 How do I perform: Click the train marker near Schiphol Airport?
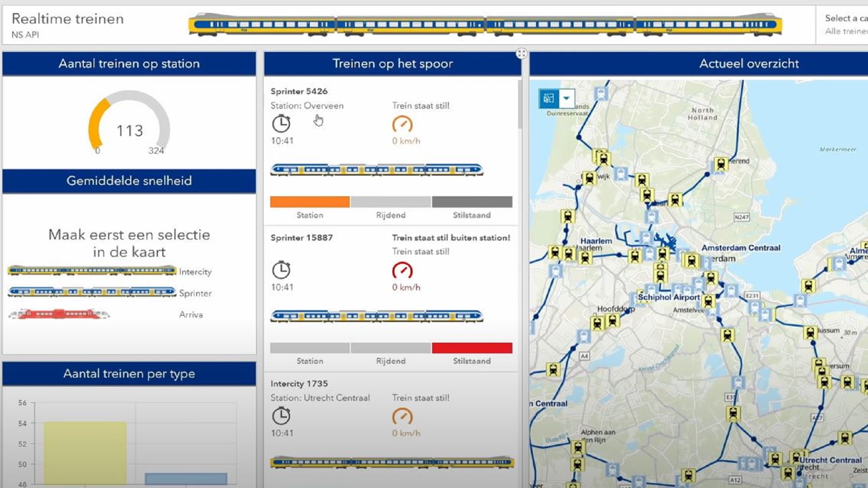pyautogui.click(x=708, y=301)
